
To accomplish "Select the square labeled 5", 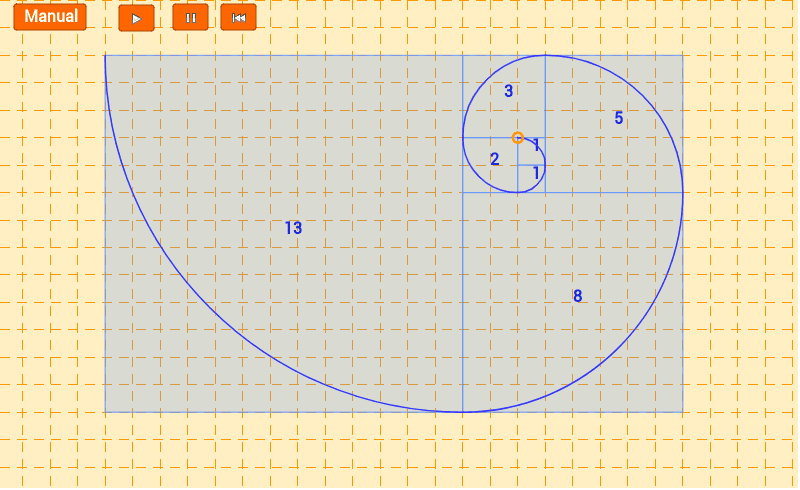I will 614,124.
